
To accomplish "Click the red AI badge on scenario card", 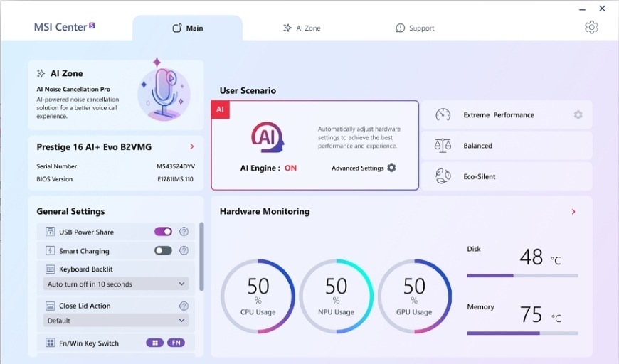I will point(221,109).
